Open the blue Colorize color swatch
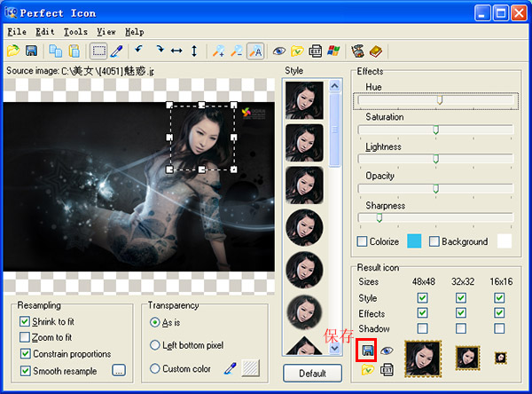 (414, 241)
